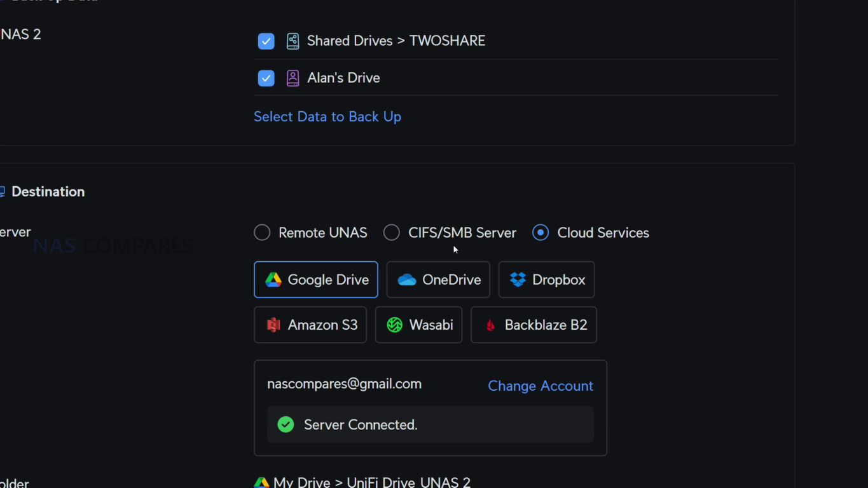Screen dimensions: 868x488
Task: Click the Server Connected. status text
Action: point(361,424)
